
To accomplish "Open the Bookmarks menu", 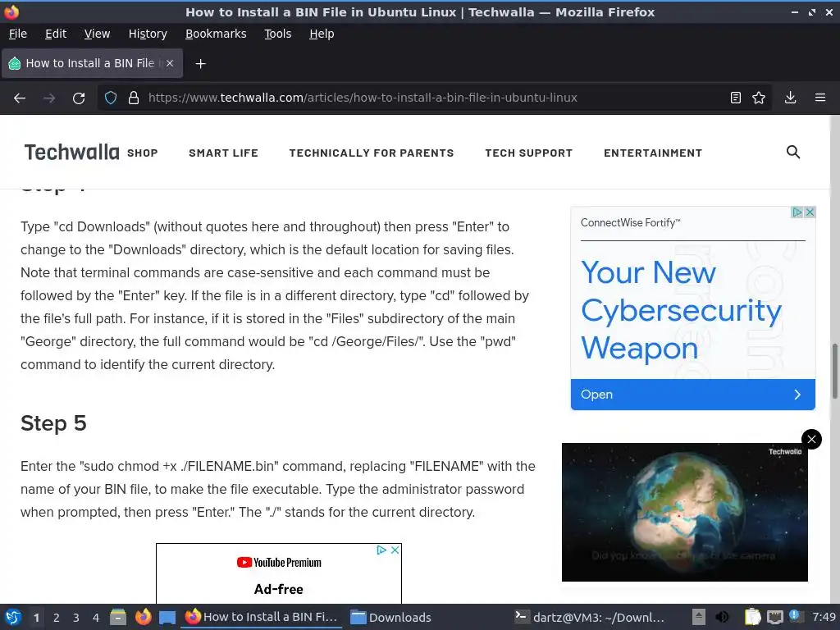I will [x=216, y=34].
